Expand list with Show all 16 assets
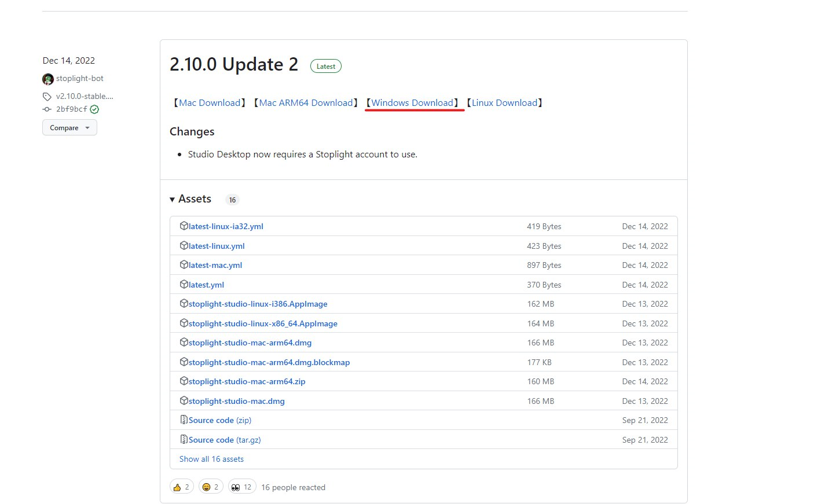 211,459
